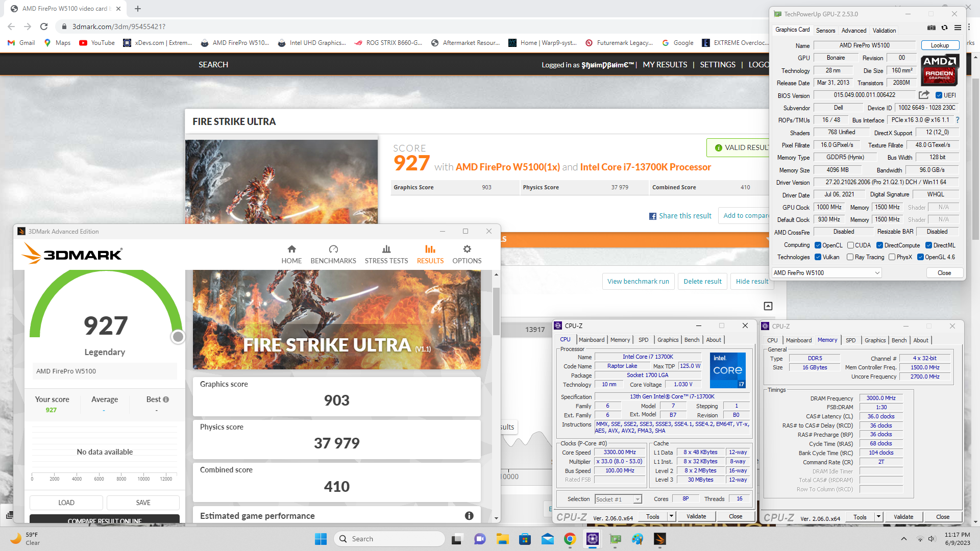Open Tools dropdown arrow in CPU-Z Memory window

pyautogui.click(x=878, y=517)
